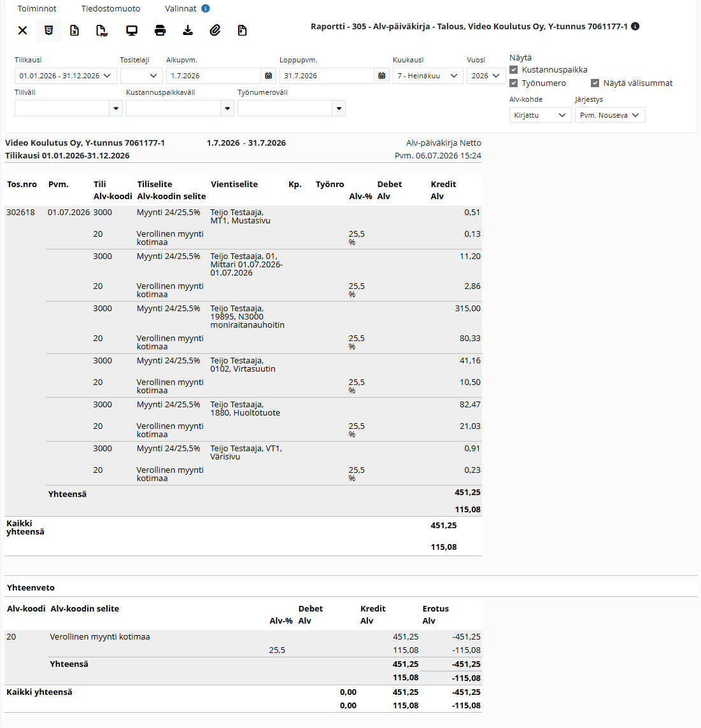Select the HTML5 file format icon

pyautogui.click(x=49, y=31)
